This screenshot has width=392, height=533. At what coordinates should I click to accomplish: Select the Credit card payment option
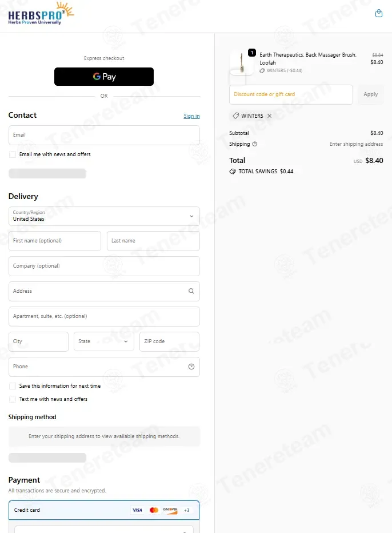click(x=27, y=510)
